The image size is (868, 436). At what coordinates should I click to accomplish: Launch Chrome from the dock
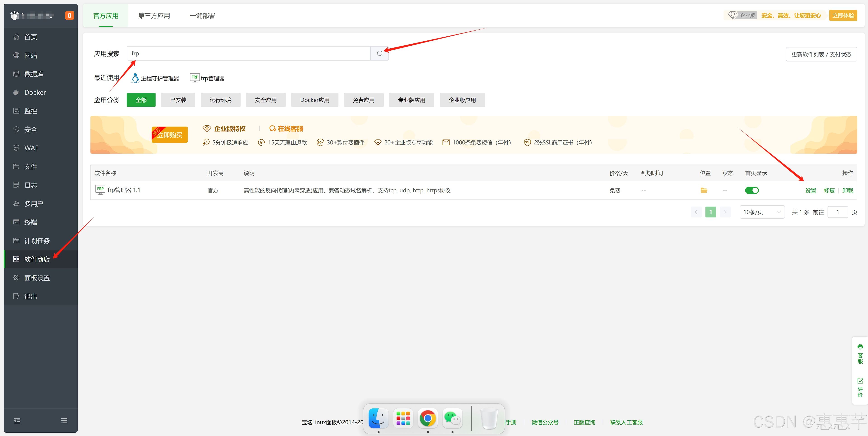[428, 418]
